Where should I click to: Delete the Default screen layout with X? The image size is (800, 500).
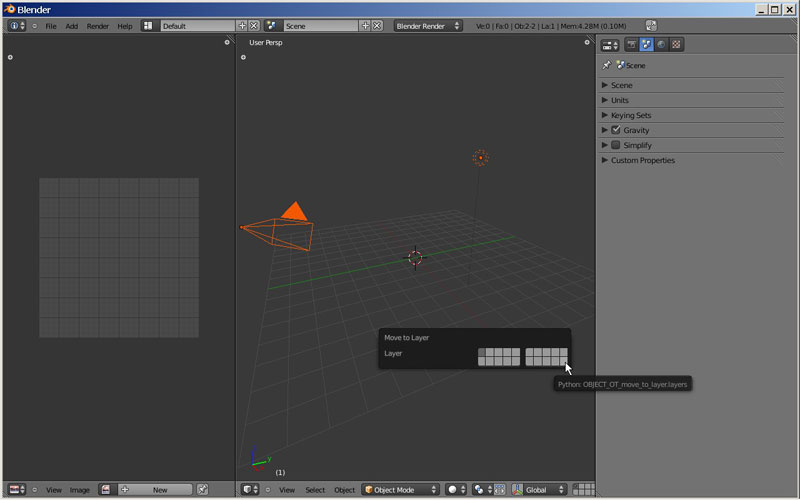click(254, 25)
